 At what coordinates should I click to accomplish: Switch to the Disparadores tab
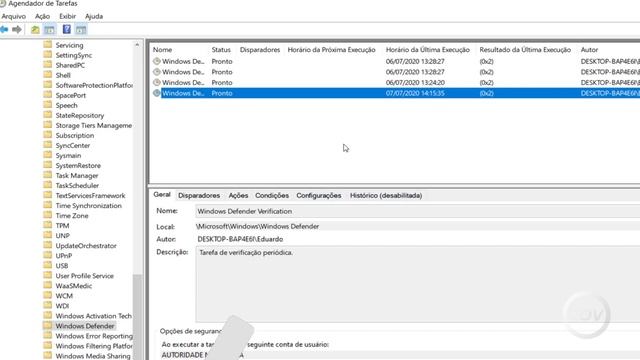click(199, 196)
